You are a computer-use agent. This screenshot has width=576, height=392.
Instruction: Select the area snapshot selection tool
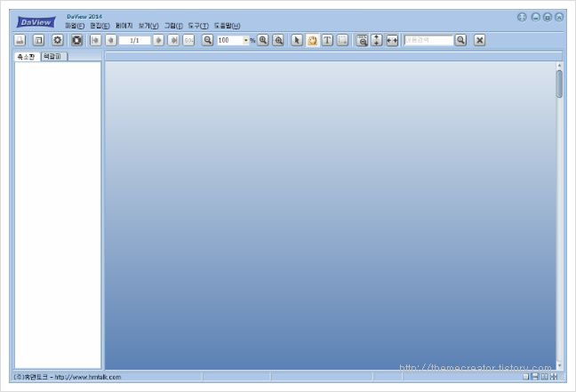coord(342,40)
